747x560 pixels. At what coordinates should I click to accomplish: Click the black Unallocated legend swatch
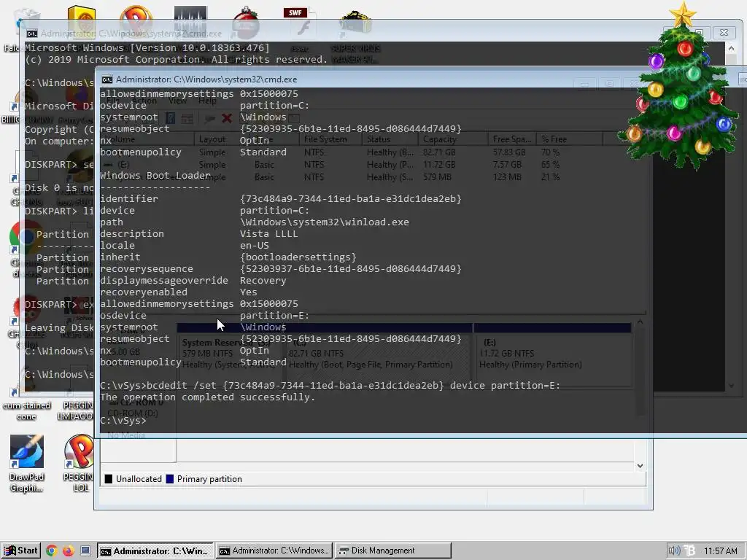coord(109,479)
